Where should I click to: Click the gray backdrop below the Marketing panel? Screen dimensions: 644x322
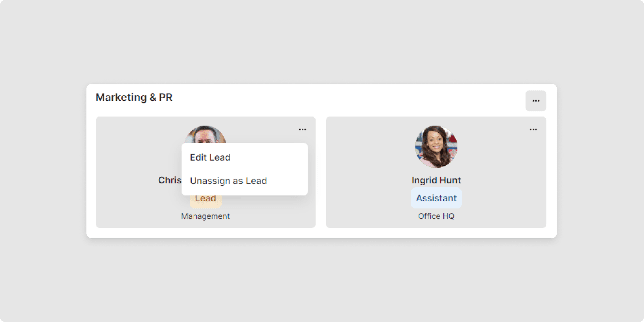(322, 278)
